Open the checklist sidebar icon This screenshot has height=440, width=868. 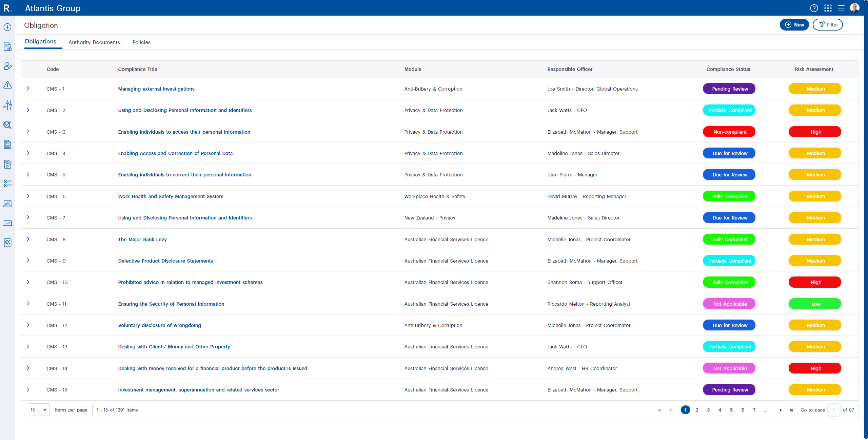(7, 184)
